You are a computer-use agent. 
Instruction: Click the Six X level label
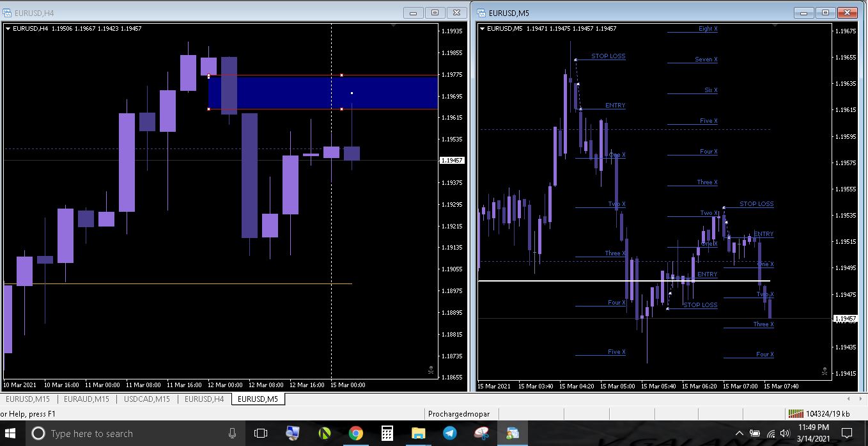711,90
